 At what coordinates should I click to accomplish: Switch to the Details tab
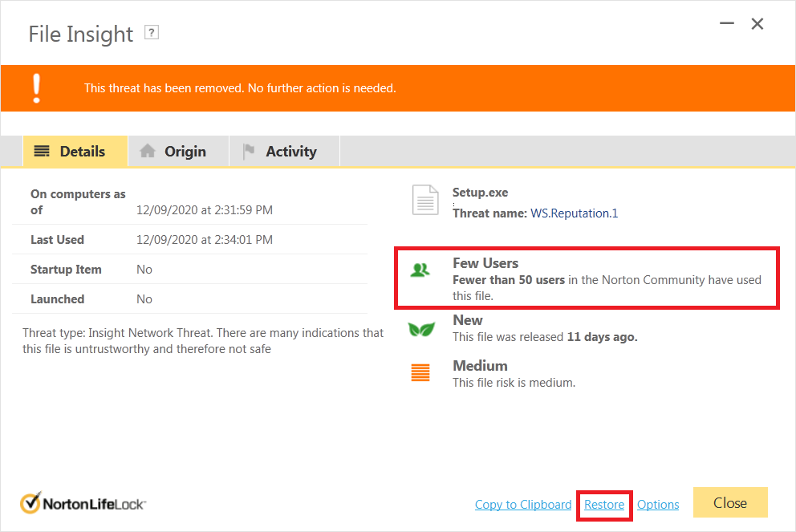(x=75, y=152)
